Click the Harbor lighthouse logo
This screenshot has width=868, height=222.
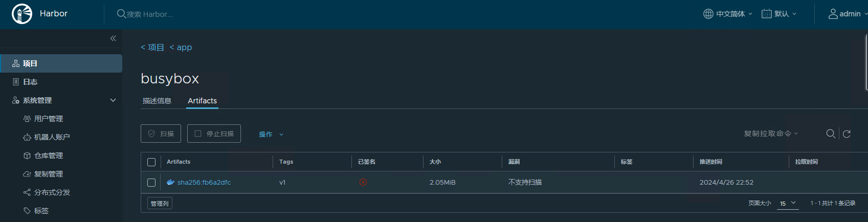tap(22, 14)
